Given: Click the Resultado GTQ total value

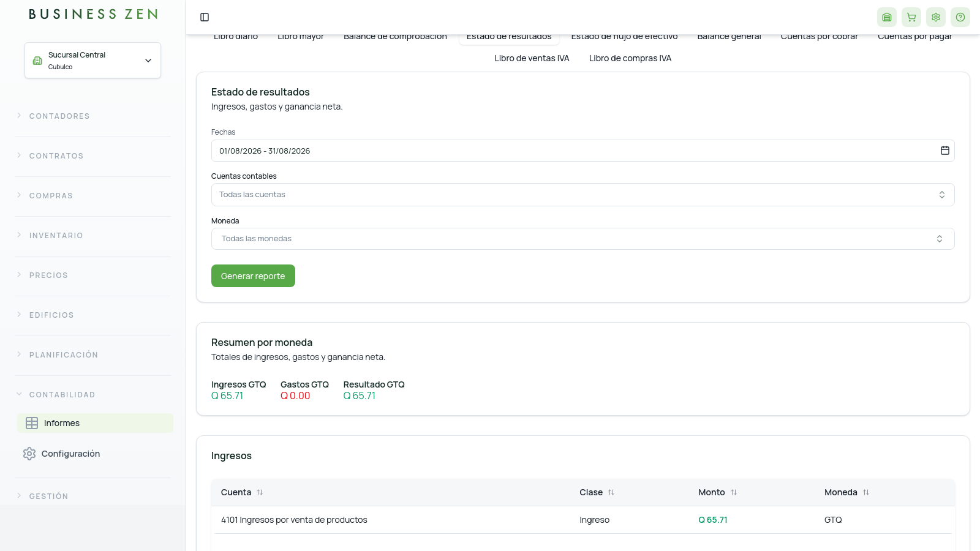Looking at the screenshot, I should [x=360, y=396].
